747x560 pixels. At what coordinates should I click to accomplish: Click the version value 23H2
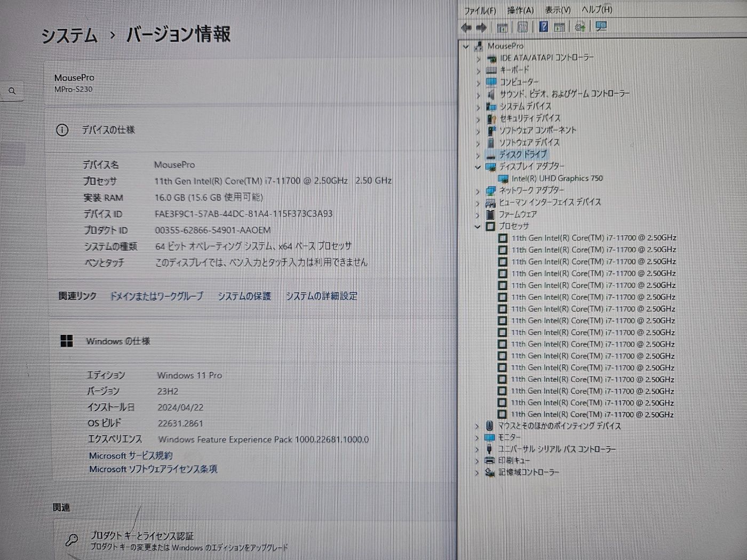(168, 391)
